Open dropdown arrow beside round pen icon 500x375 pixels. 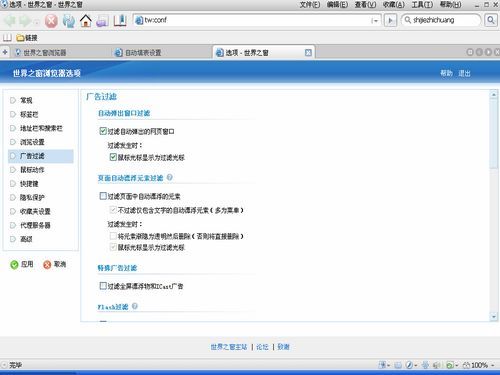[x=416, y=366]
